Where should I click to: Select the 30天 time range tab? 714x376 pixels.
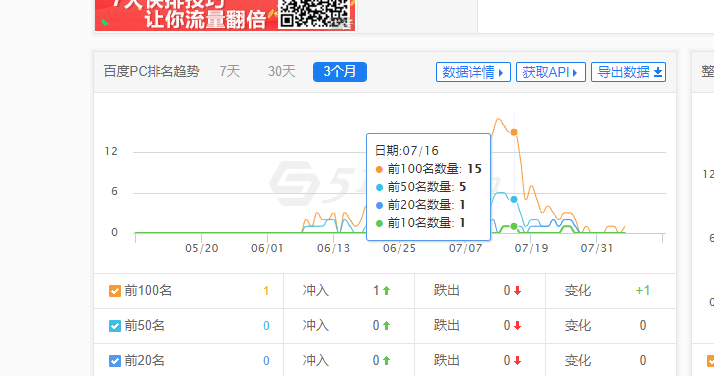[x=281, y=71]
